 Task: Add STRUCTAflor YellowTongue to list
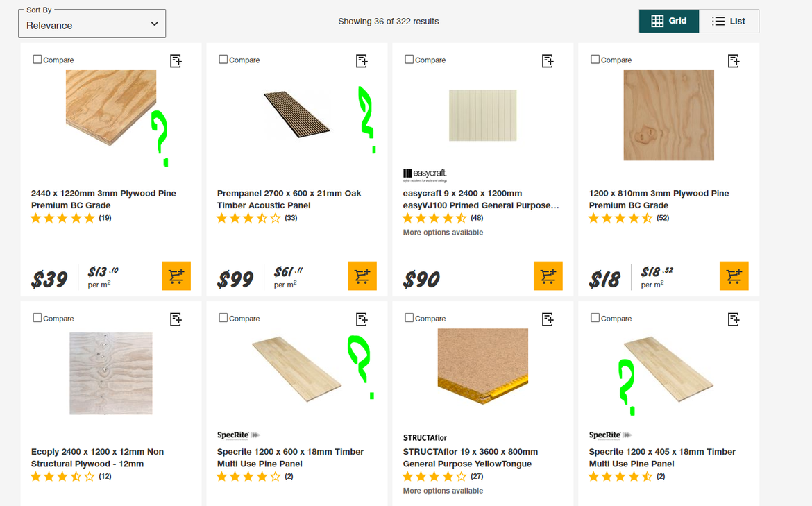tap(548, 319)
